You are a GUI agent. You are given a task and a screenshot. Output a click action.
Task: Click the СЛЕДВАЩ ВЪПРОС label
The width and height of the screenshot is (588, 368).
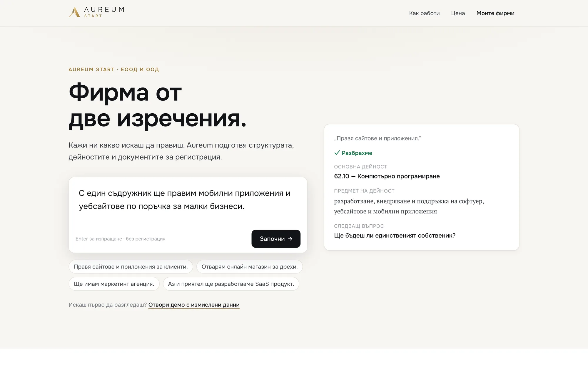pos(359,226)
